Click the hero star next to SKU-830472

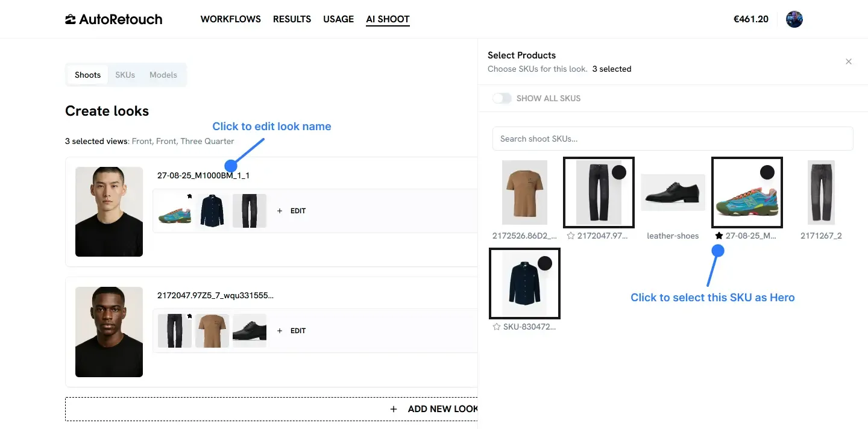(497, 327)
